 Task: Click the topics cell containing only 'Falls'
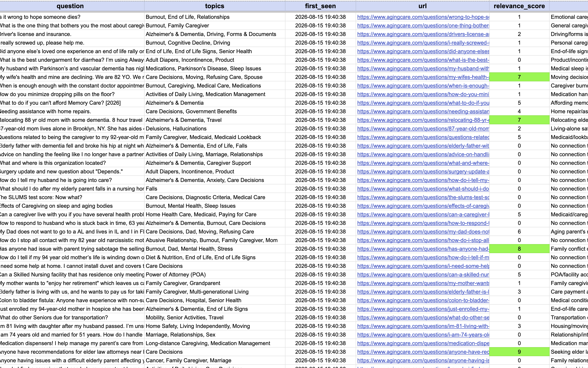pyautogui.click(x=215, y=189)
